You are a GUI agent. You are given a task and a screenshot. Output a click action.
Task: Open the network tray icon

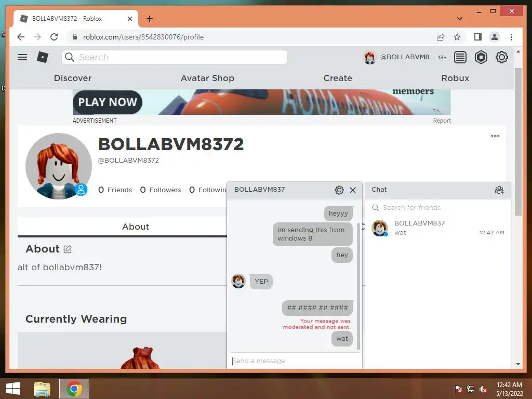pyautogui.click(x=471, y=389)
